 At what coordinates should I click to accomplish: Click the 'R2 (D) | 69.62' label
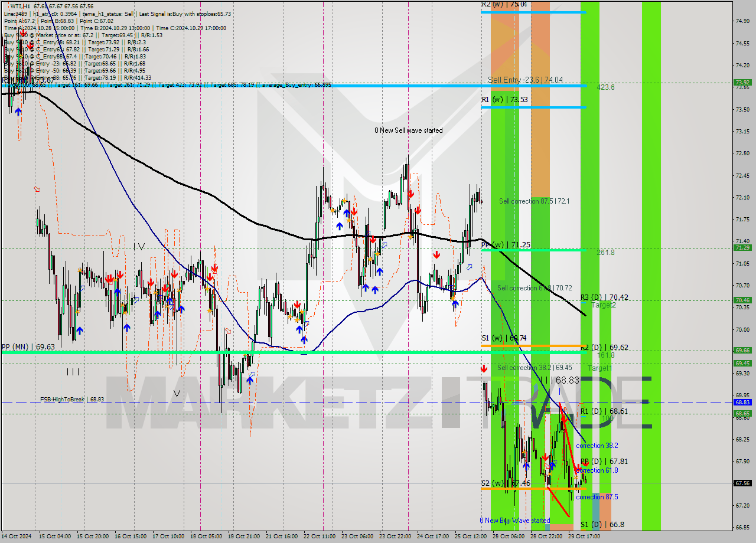[x=604, y=348]
